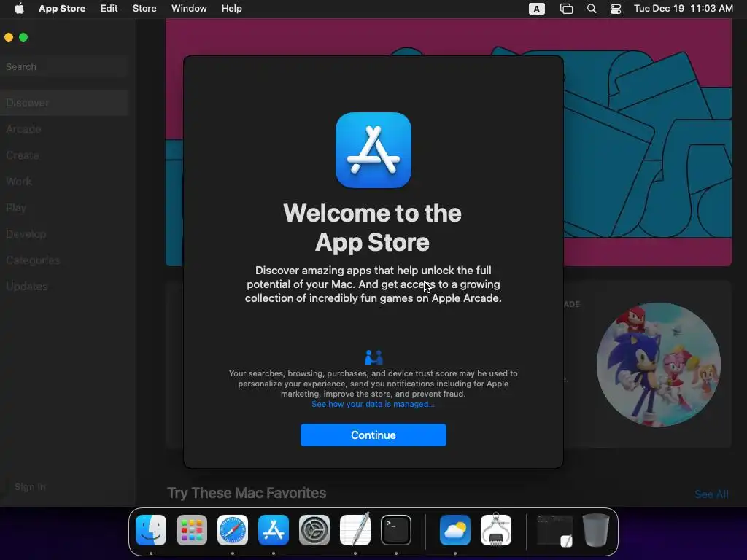Click the featured banner artwork behind dialog
This screenshot has width=747, height=560.
click(x=648, y=142)
